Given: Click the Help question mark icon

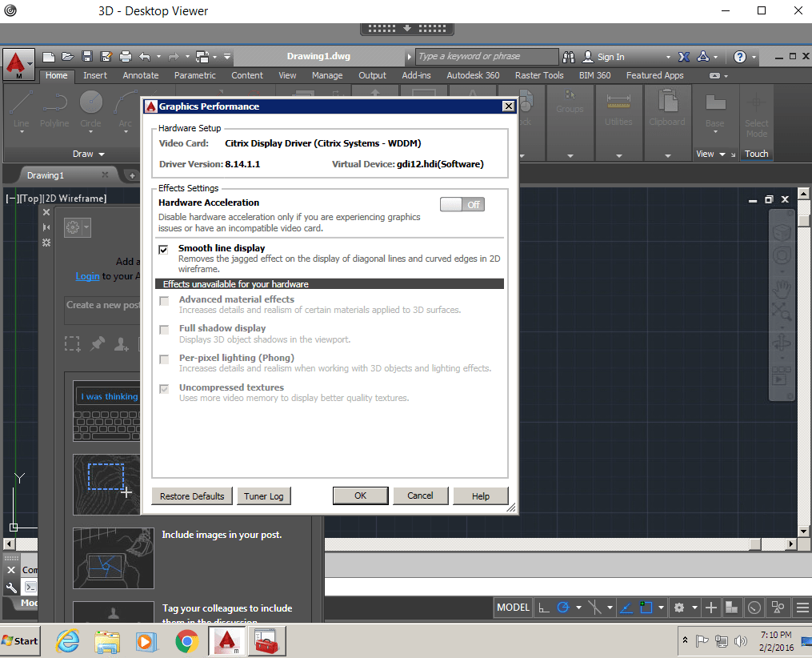Looking at the screenshot, I should coord(740,57).
